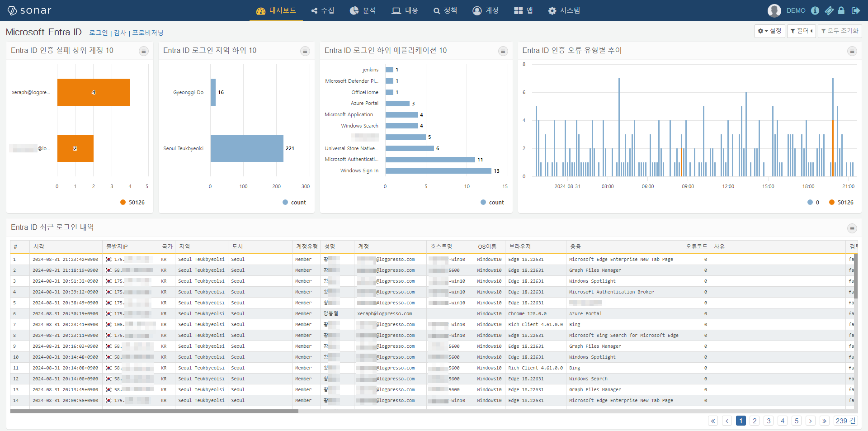Open the 감사 dashboard tab
The image size is (868, 431).
tap(120, 33)
